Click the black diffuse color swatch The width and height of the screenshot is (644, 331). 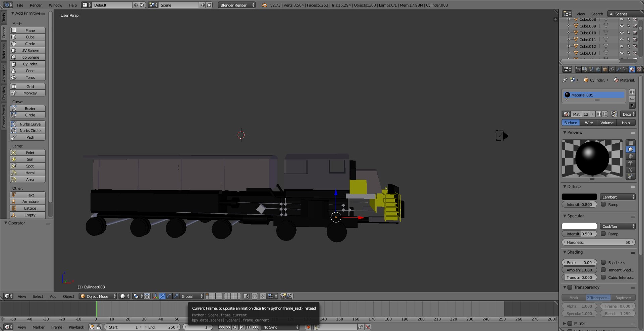(579, 197)
